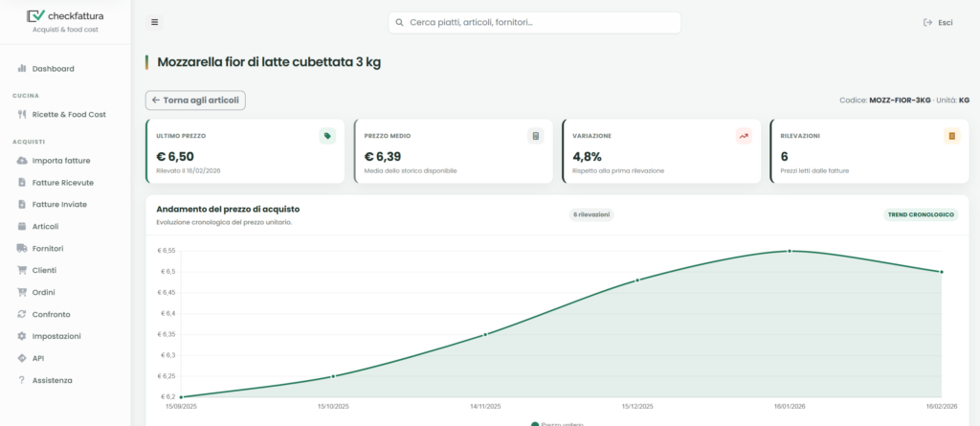Open the Clienti label
The width and height of the screenshot is (980, 426).
click(44, 270)
